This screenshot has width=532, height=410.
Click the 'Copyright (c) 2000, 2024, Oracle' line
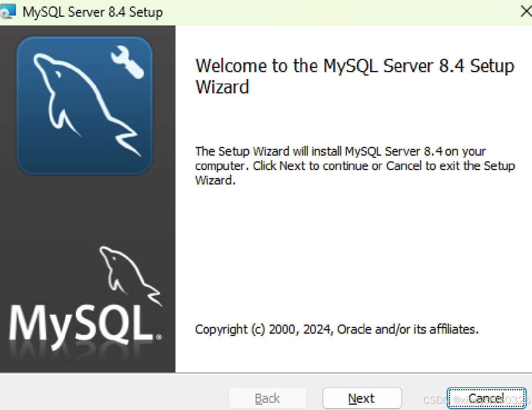337,329
